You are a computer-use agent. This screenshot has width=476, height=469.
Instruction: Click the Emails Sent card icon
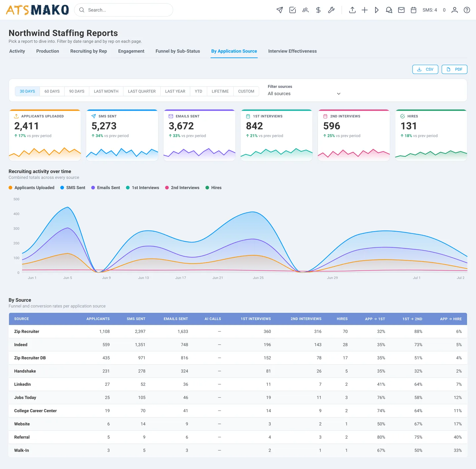click(171, 116)
